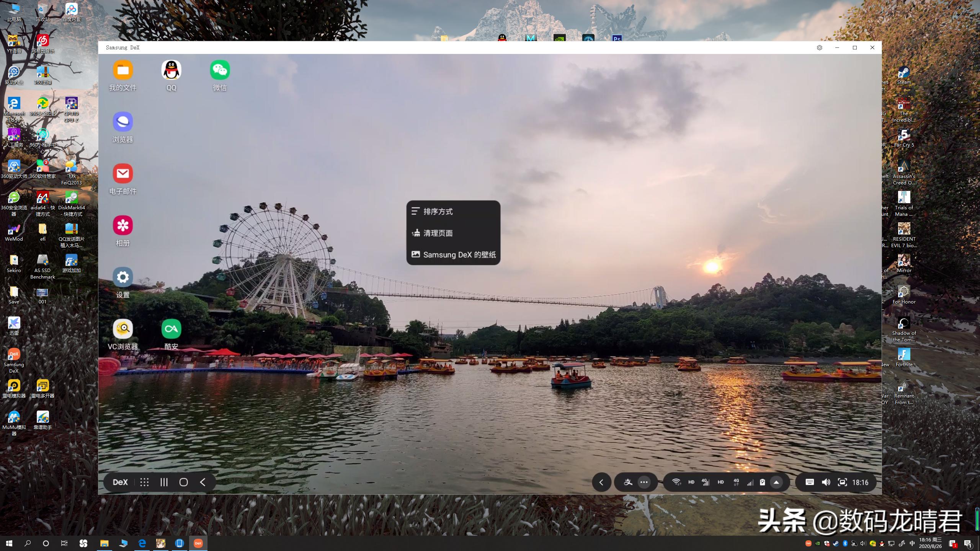Open QQ from the DeX desktop
Image resolution: width=980 pixels, height=551 pixels.
point(171,71)
